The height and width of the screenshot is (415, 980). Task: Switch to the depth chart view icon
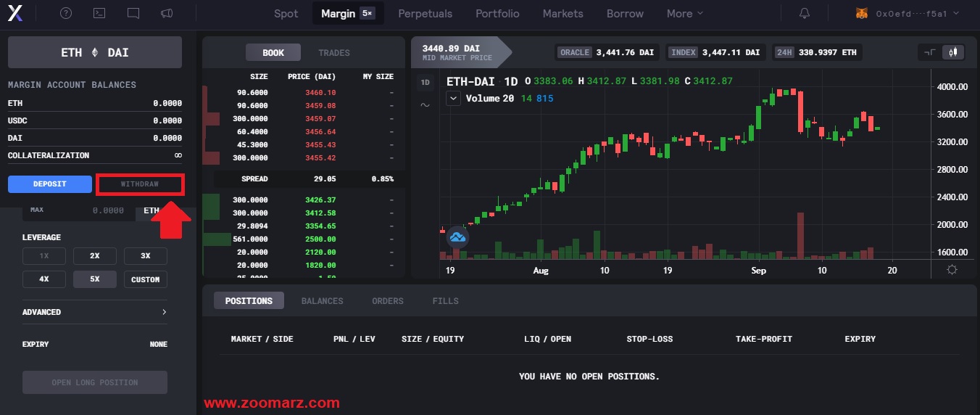pos(930,52)
